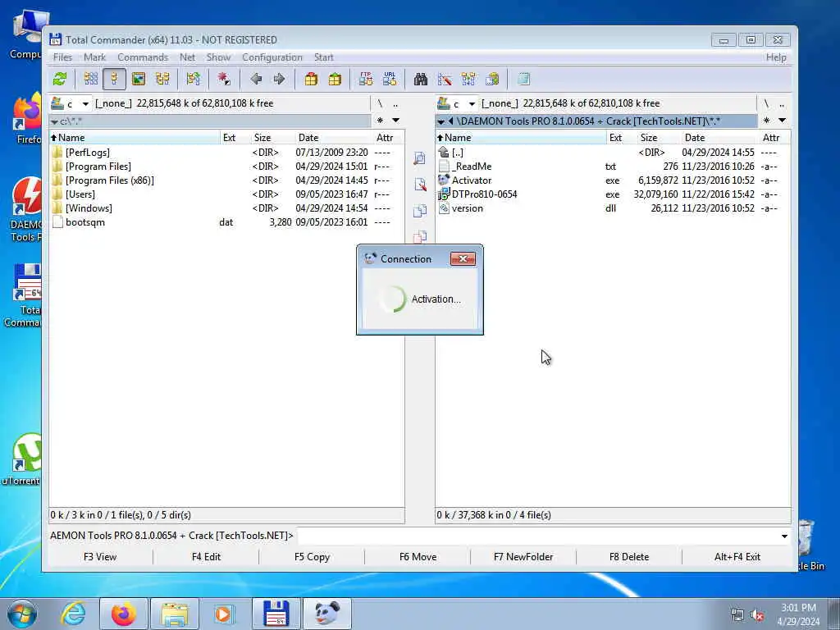The width and height of the screenshot is (840, 630).
Task: Go back with the left arrow icon
Action: pyautogui.click(x=256, y=80)
